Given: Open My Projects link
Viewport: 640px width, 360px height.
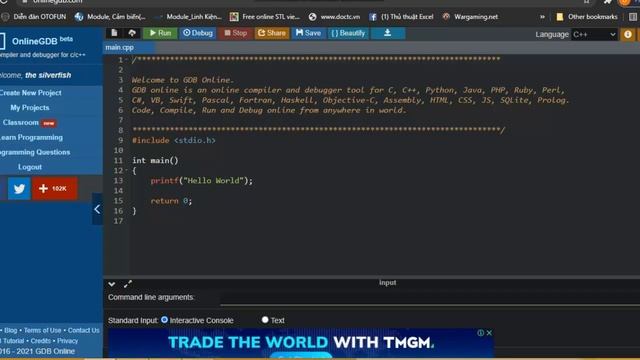Looking at the screenshot, I should [30, 108].
